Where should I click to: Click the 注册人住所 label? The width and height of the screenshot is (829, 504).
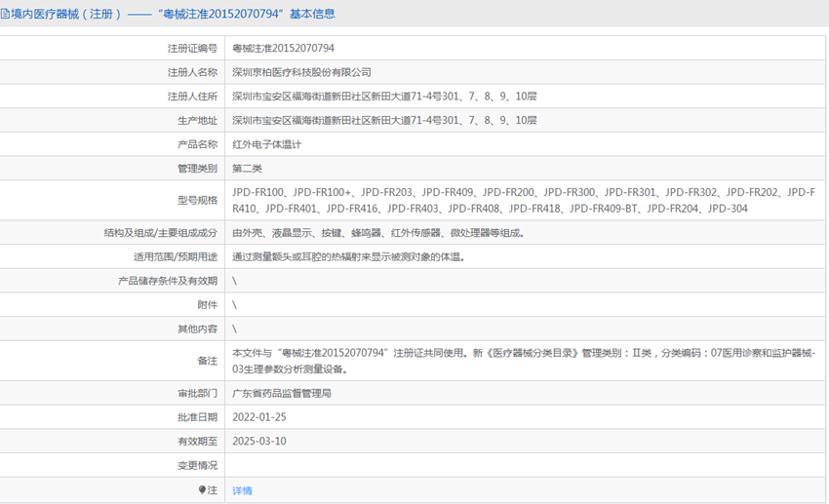click(x=192, y=97)
